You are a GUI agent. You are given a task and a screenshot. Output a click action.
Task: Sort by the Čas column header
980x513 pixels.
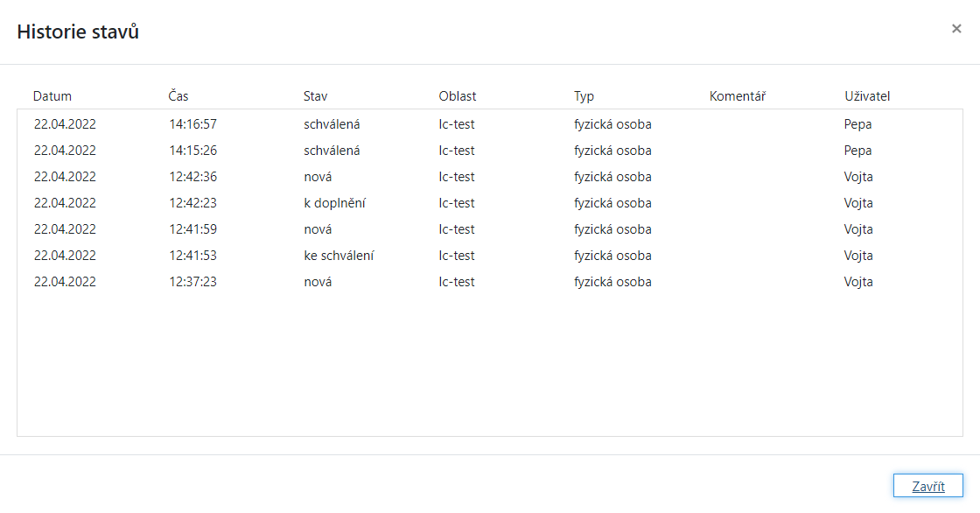coord(178,96)
